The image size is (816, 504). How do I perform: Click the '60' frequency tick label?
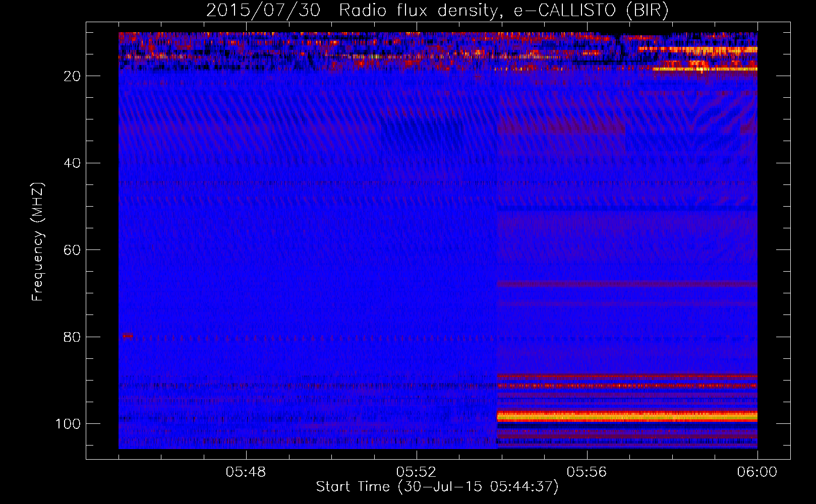(73, 250)
